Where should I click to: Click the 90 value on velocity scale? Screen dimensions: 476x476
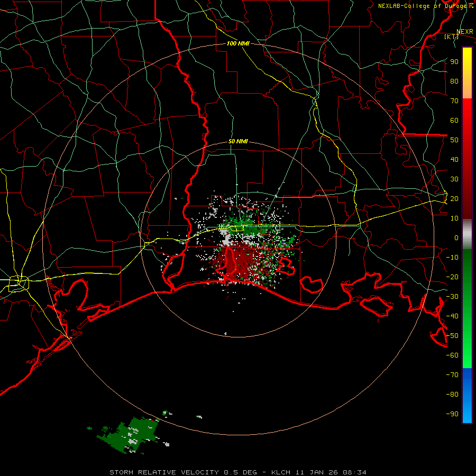pos(454,62)
